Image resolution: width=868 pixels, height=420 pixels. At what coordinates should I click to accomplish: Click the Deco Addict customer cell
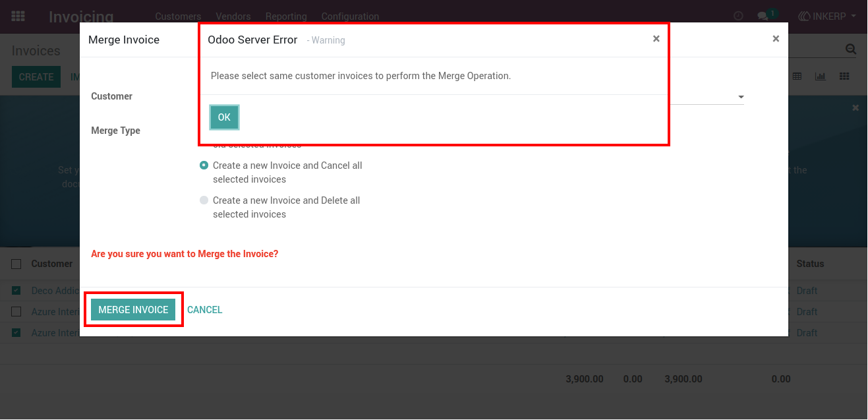[55, 291]
